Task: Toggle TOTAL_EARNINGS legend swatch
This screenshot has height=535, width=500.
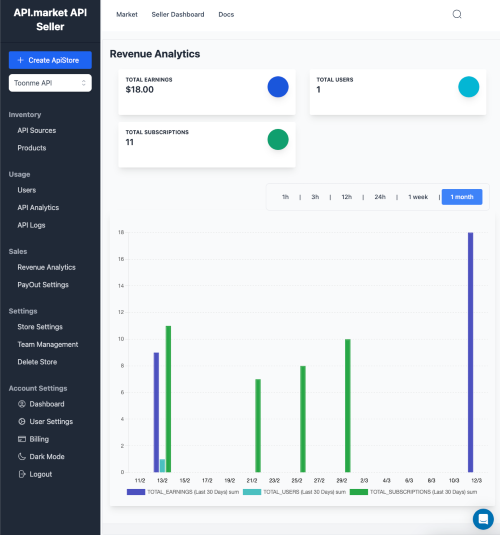Action: tap(136, 492)
